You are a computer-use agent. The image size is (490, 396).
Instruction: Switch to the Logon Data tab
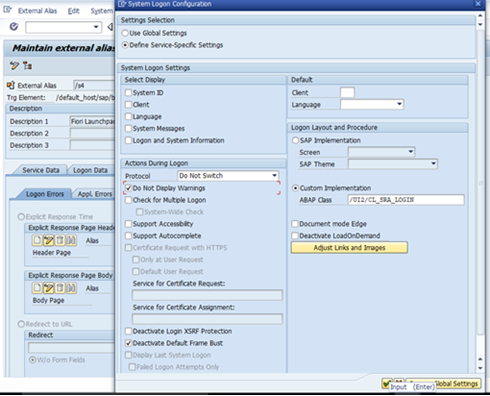point(90,170)
